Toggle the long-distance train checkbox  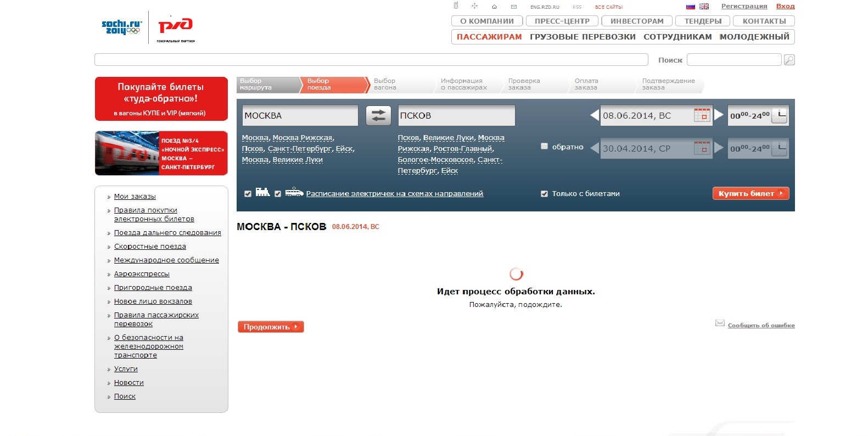coord(248,194)
